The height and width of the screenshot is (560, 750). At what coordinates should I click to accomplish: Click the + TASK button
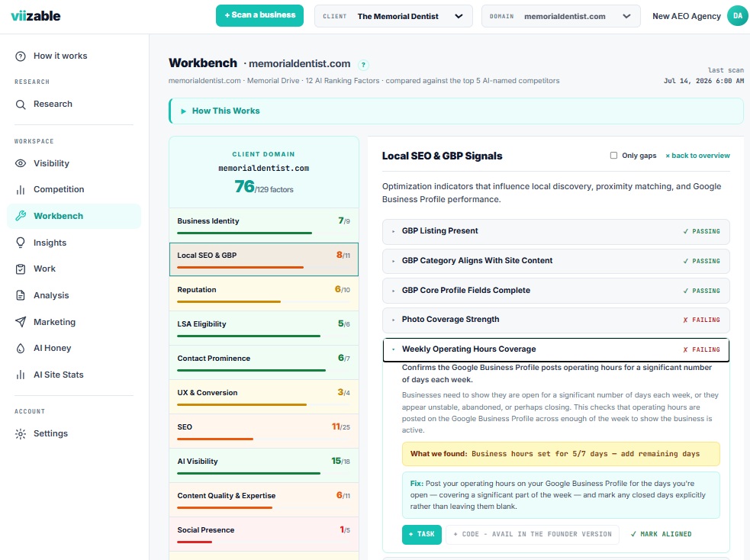[421, 534]
